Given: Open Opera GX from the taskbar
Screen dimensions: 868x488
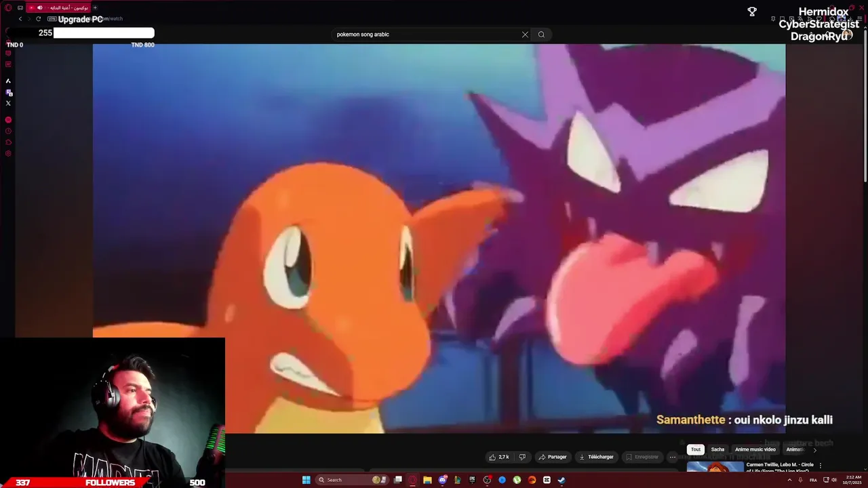Looking at the screenshot, I should point(412,480).
